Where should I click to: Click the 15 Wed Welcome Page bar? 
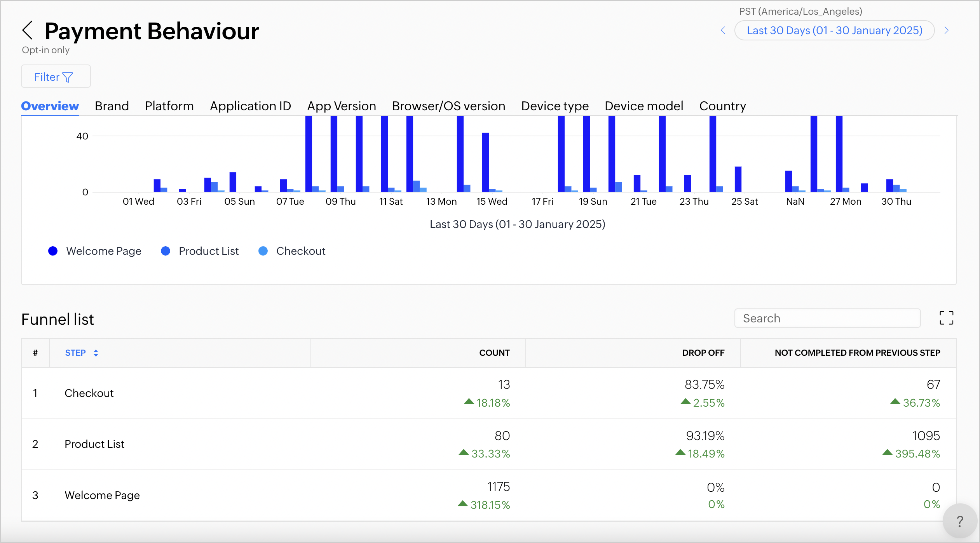tap(485, 162)
